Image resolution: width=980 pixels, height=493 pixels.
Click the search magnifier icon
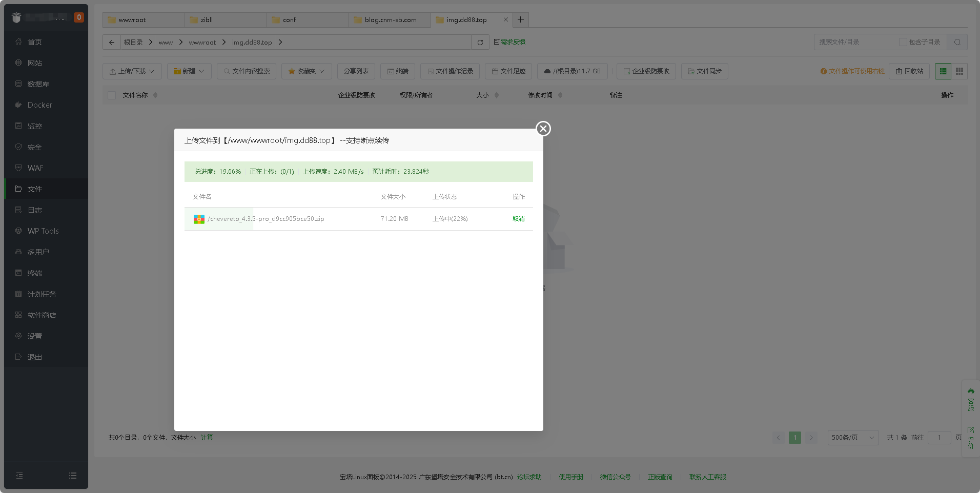[x=957, y=42]
